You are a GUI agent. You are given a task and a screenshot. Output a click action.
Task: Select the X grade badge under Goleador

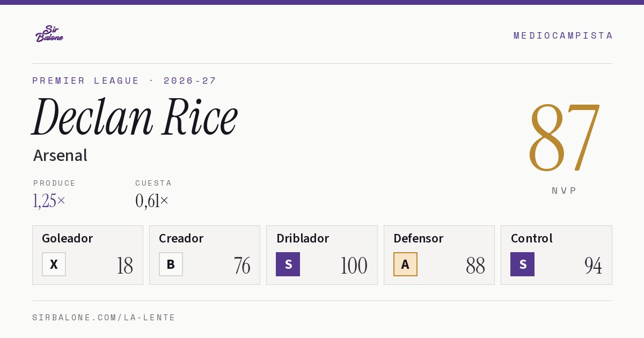[54, 264]
